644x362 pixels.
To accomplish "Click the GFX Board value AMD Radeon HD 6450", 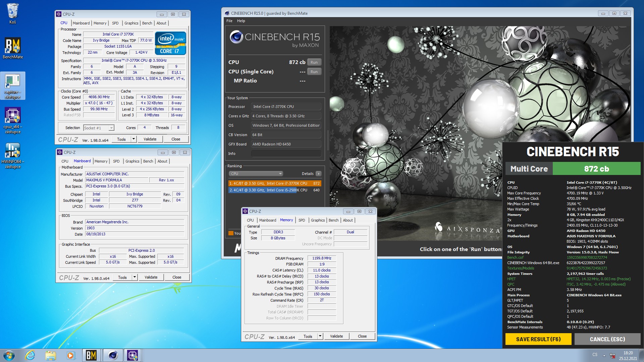I will pyautogui.click(x=286, y=144).
